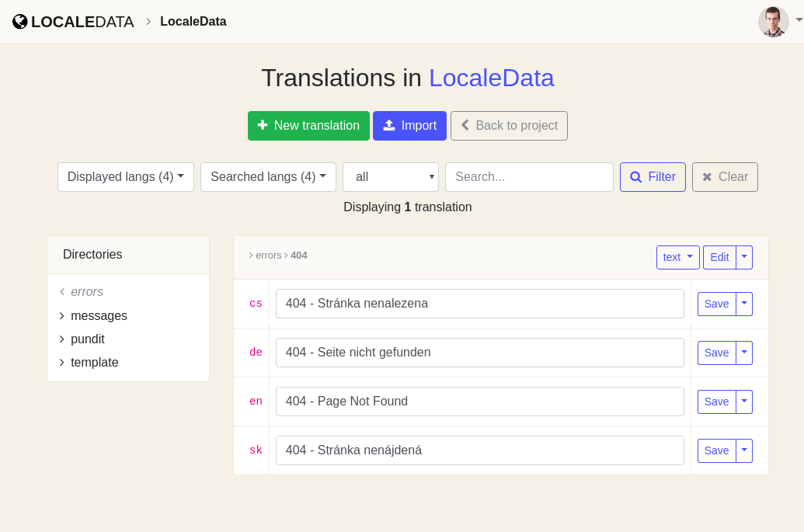Go Back to project

tap(509, 126)
